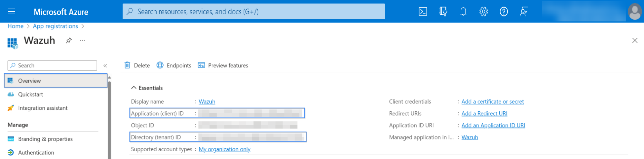Open Authentication under Manage
Screen dimensions: 644x159
(x=36, y=153)
